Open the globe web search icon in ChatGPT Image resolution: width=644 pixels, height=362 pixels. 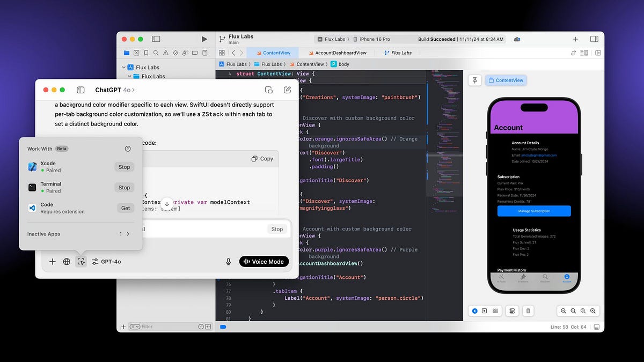(x=67, y=261)
